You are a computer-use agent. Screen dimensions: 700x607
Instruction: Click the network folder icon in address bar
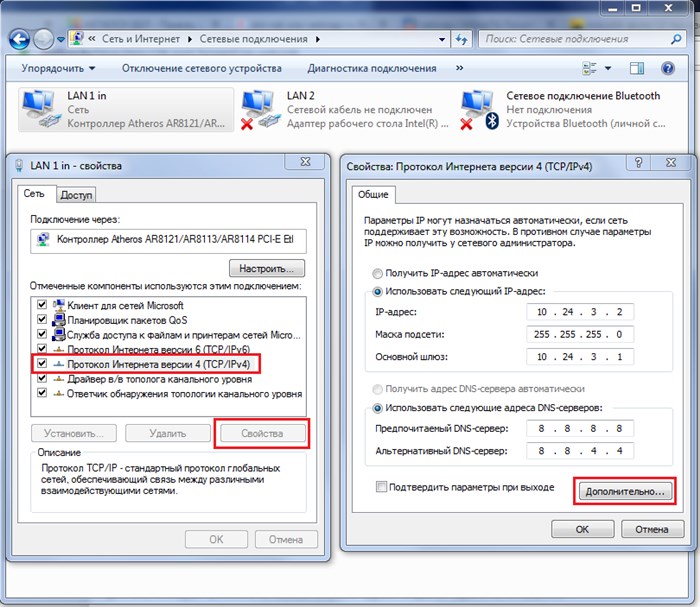click(77, 38)
